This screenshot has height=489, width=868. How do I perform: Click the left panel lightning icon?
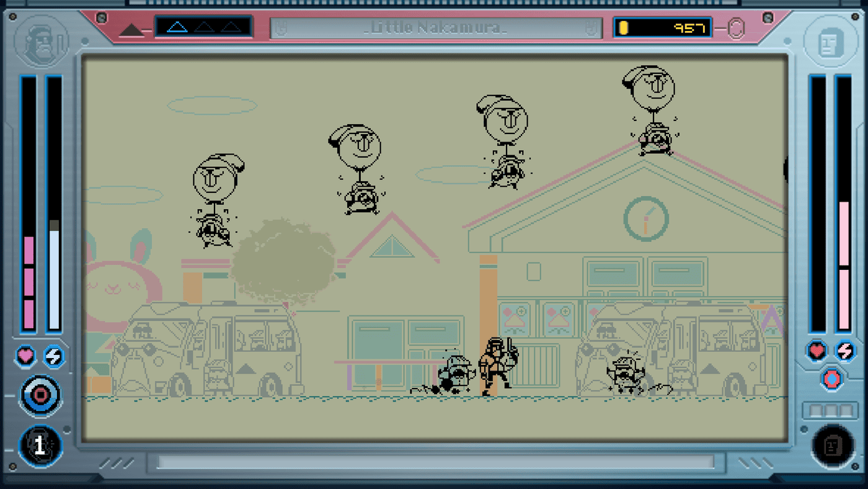coord(54,356)
